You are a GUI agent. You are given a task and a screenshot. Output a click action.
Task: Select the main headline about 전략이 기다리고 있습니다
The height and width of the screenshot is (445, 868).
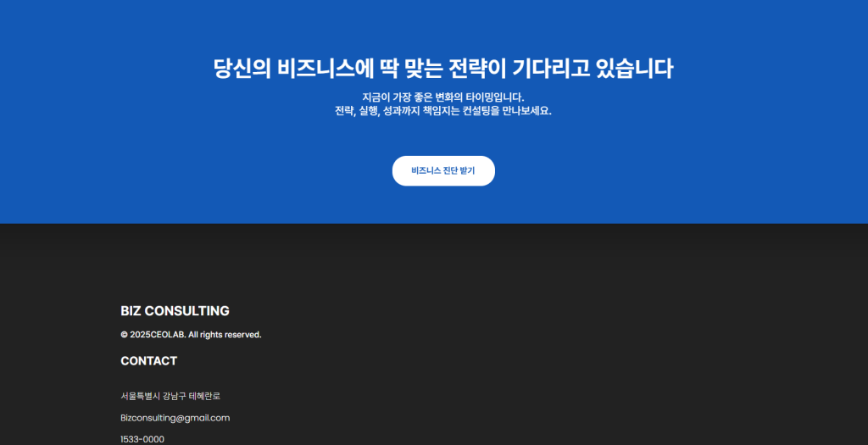coord(442,69)
